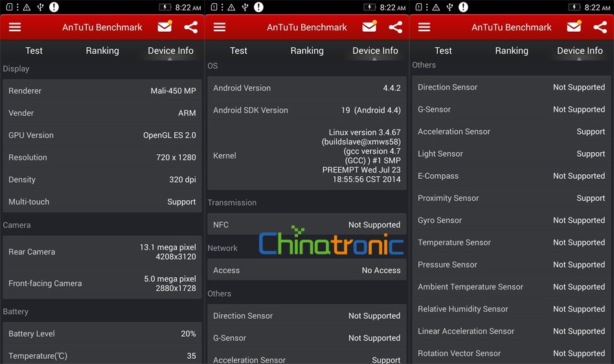This screenshot has width=614, height=364.
Task: Select the share icon in rightmost screen
Action: [x=600, y=27]
